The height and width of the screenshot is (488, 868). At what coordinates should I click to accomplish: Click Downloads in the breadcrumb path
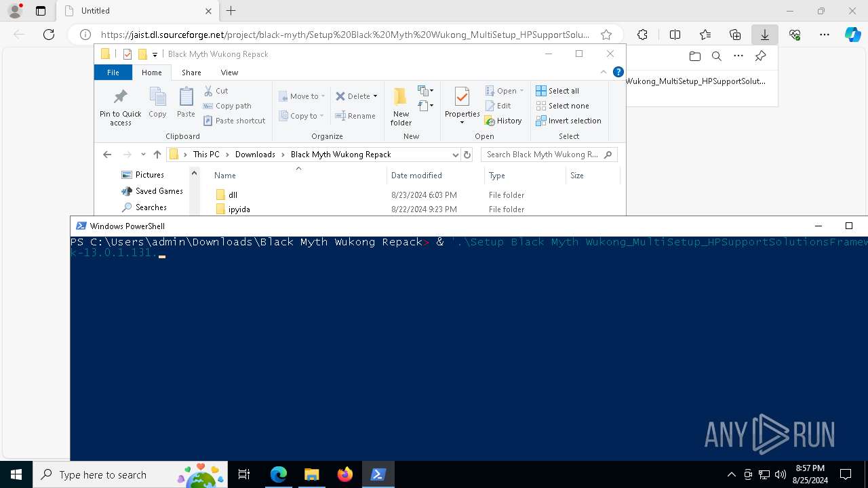pos(255,155)
